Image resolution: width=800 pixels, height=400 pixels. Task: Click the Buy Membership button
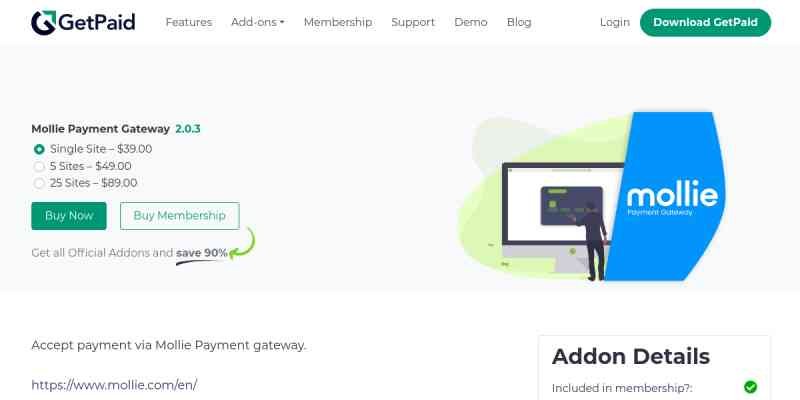[x=180, y=216]
